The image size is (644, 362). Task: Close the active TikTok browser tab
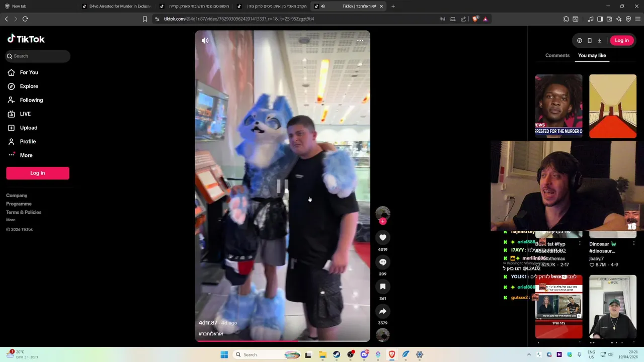(381, 6)
